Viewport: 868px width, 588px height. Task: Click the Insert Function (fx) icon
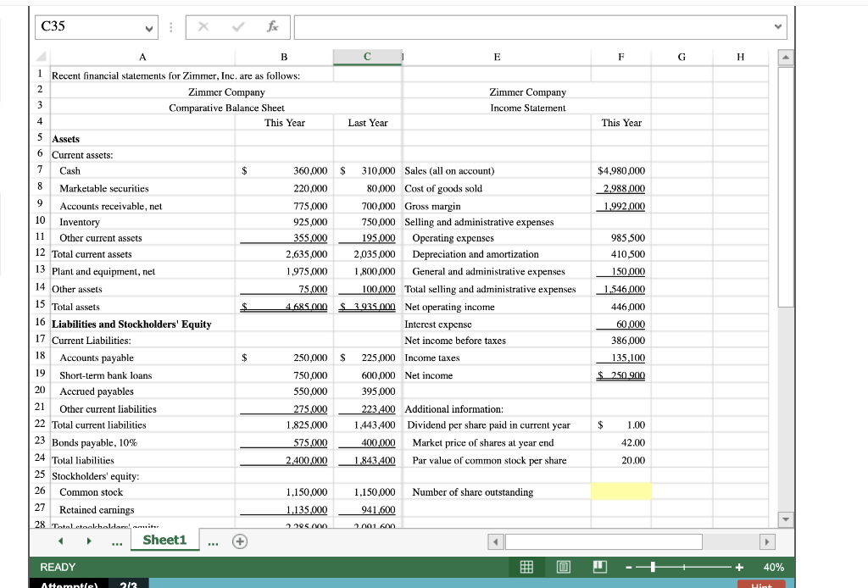(x=272, y=26)
